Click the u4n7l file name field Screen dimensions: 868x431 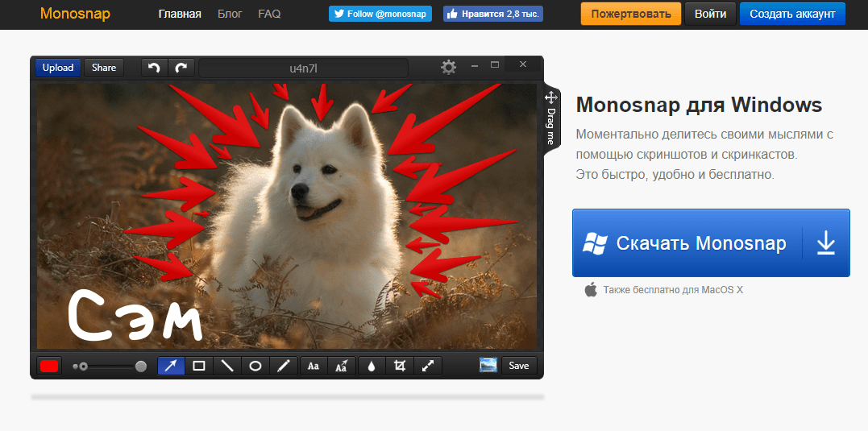(303, 68)
